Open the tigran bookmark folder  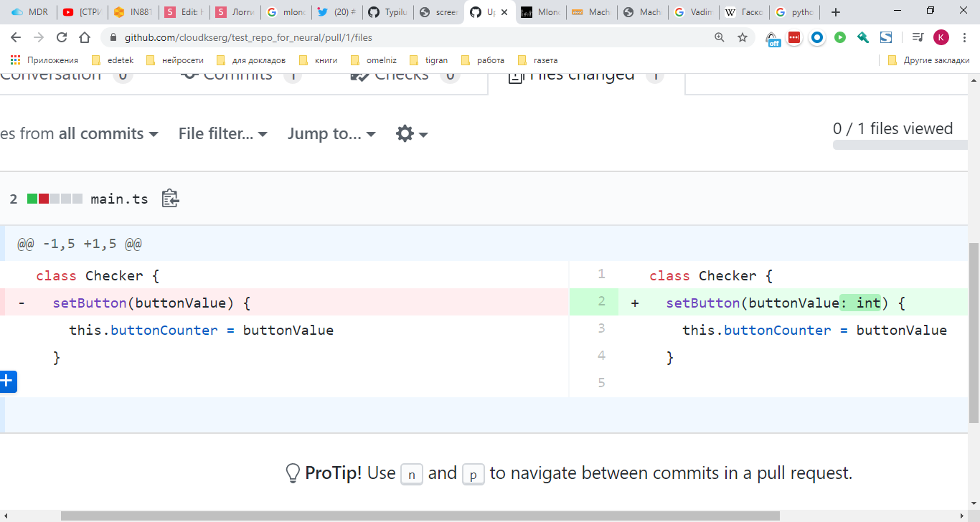(428, 60)
